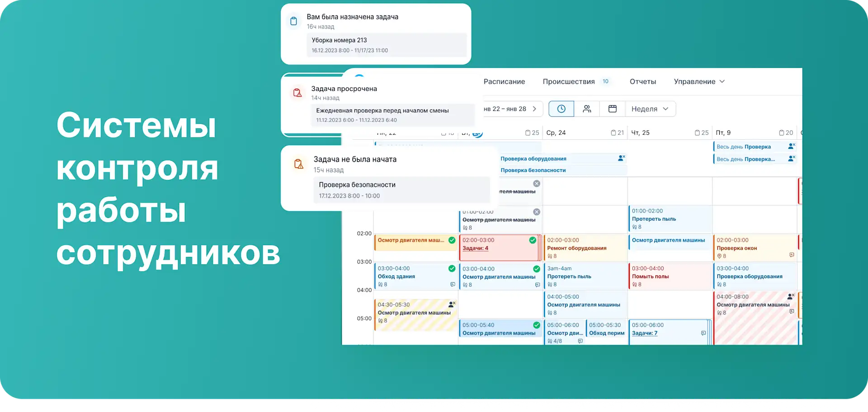Switch to the Расписание tab
This screenshot has width=868, height=412.
click(x=505, y=81)
